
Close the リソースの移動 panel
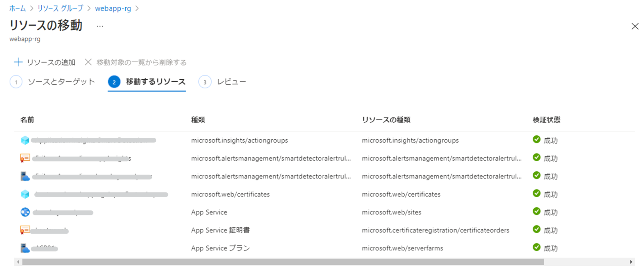[635, 26]
